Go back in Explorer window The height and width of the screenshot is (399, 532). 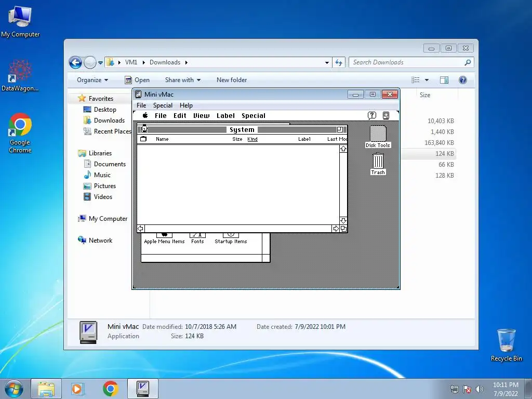point(75,62)
